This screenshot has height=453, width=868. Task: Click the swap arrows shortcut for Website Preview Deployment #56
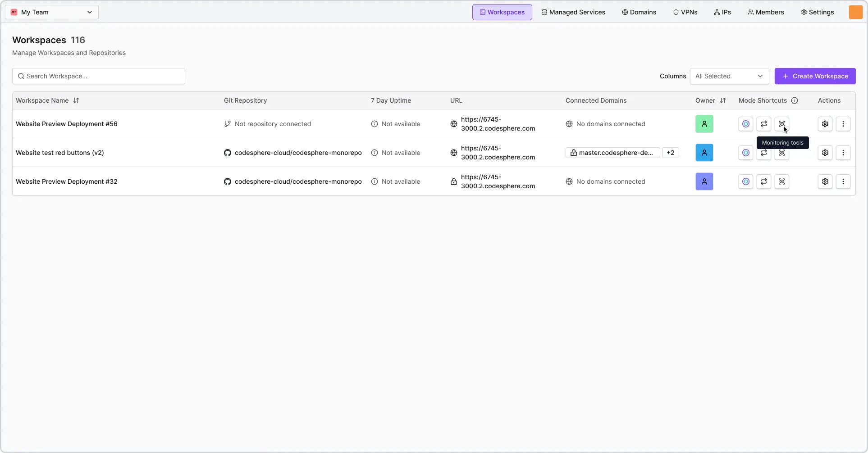point(763,124)
